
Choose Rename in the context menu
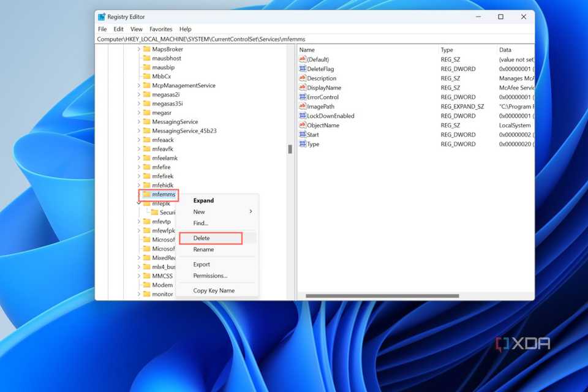217,249
